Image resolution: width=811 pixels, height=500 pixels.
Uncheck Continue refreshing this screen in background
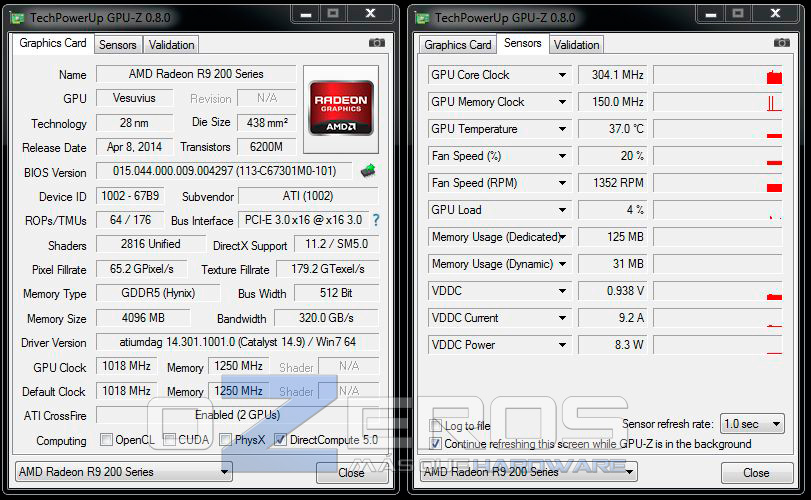pos(435,444)
